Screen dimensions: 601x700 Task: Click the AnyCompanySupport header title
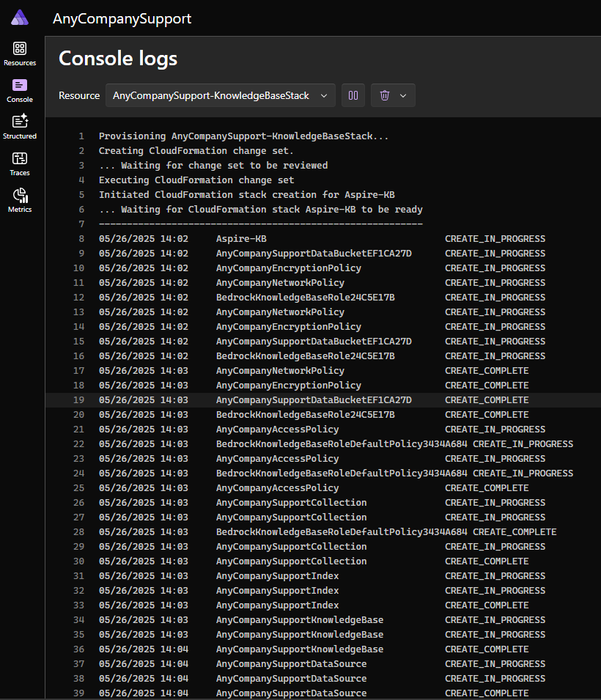pyautogui.click(x=122, y=18)
